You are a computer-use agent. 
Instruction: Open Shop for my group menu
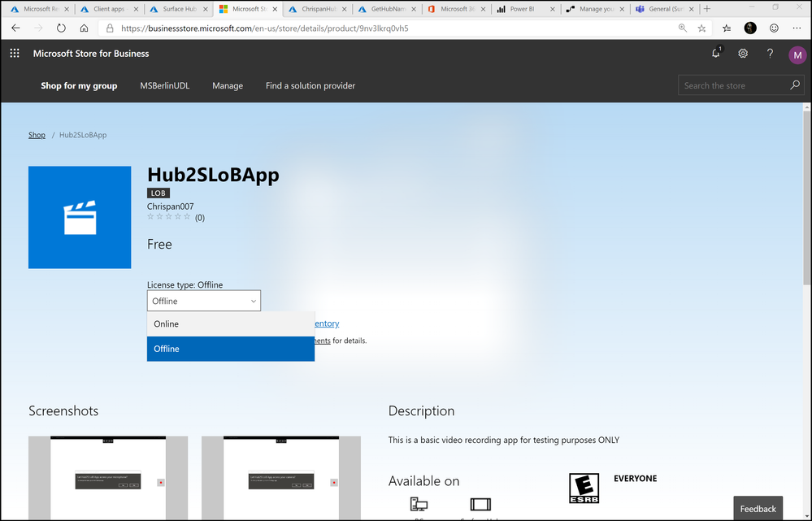pyautogui.click(x=79, y=85)
